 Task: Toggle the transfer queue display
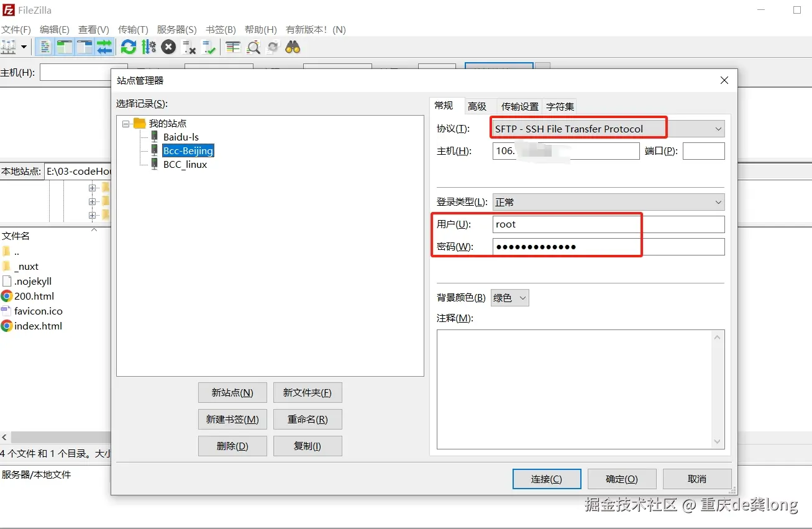(104, 47)
